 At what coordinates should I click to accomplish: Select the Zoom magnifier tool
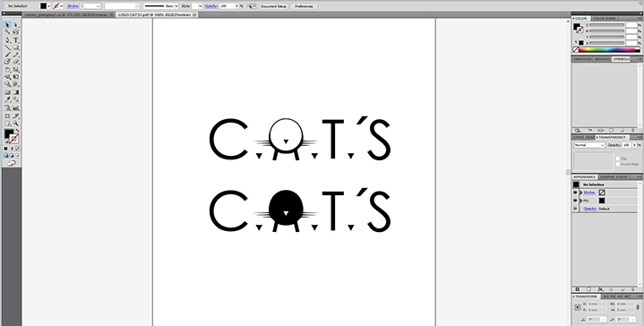click(16, 124)
